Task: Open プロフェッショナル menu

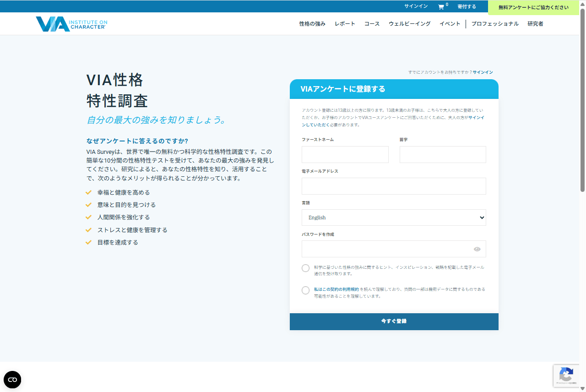Action: click(495, 24)
